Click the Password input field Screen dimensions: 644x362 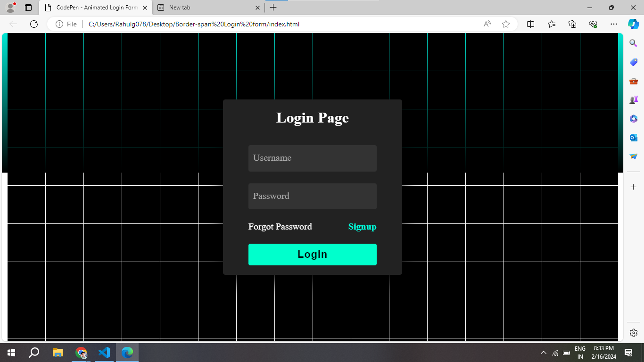[x=312, y=196]
